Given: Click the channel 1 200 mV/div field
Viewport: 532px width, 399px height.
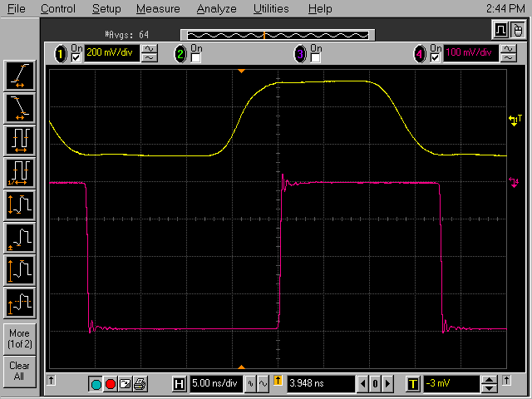Looking at the screenshot, I should [111, 53].
